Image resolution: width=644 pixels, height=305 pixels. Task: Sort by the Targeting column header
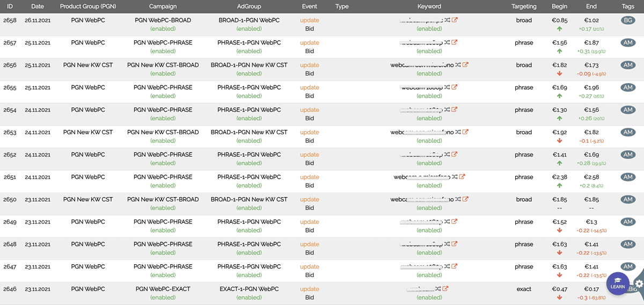coord(524,6)
